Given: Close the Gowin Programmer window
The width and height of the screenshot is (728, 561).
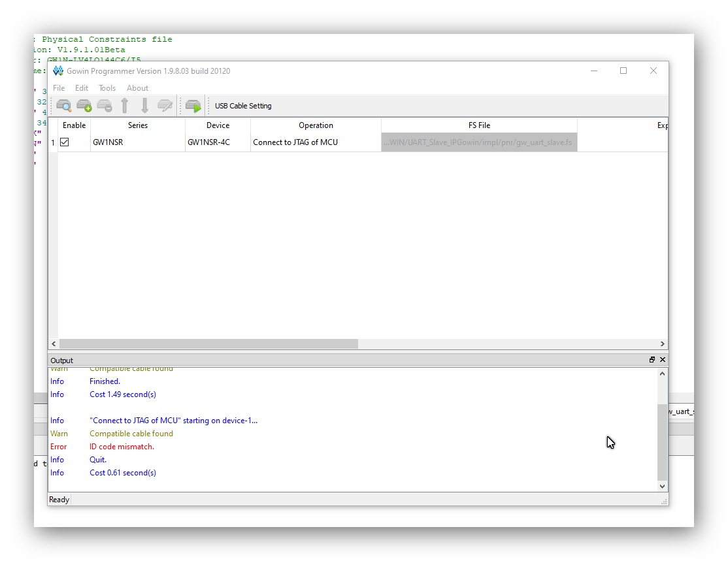Looking at the screenshot, I should click(x=654, y=71).
